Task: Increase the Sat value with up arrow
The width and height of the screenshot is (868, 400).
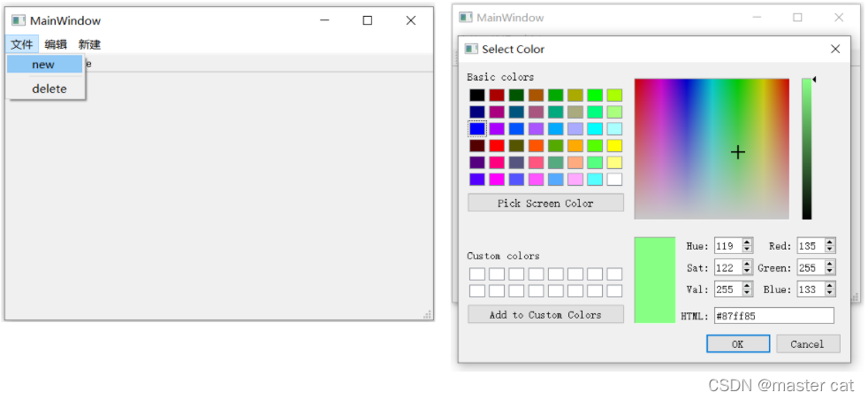Action: [747, 264]
